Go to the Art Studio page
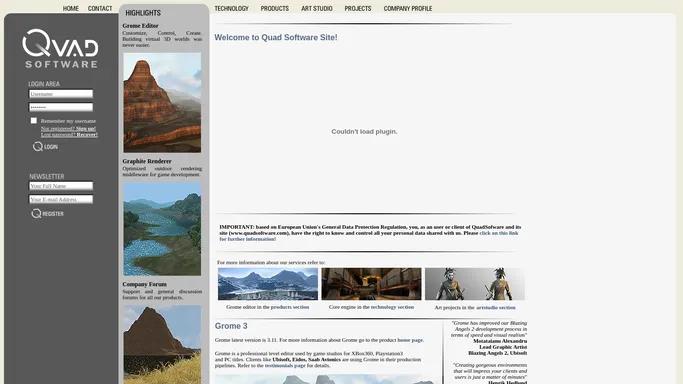 point(317,8)
